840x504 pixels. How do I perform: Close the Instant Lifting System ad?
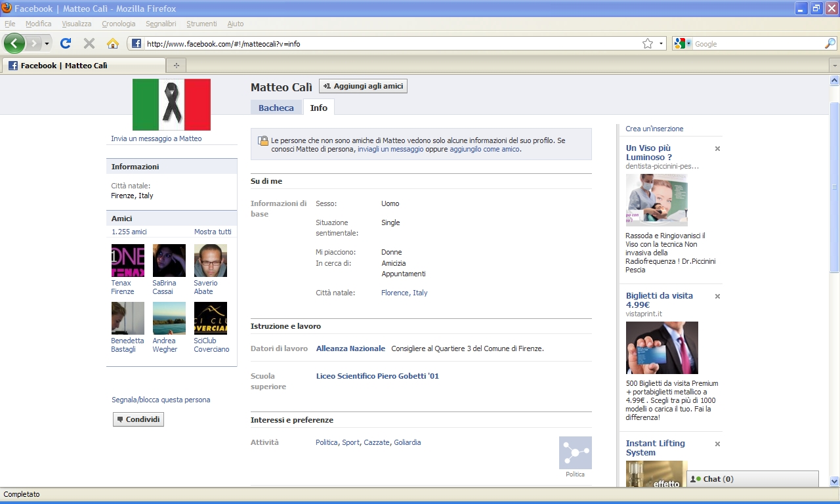pos(717,444)
